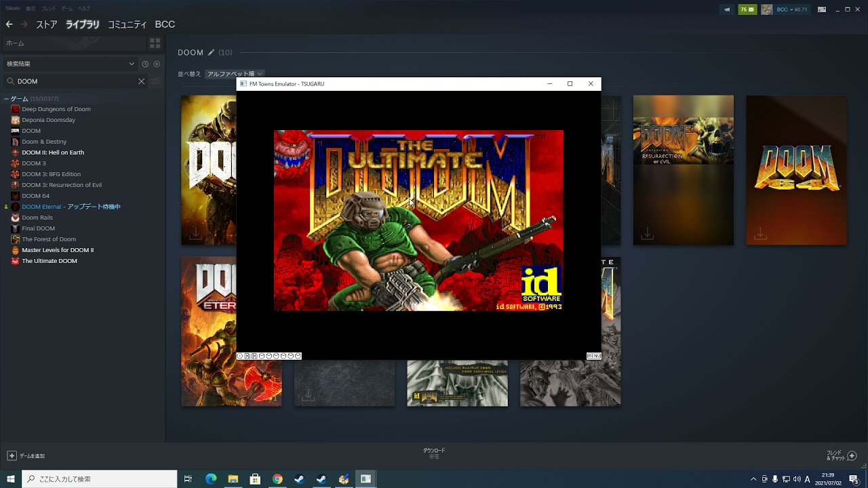Launch Microsoft Edge from taskbar

point(211,479)
